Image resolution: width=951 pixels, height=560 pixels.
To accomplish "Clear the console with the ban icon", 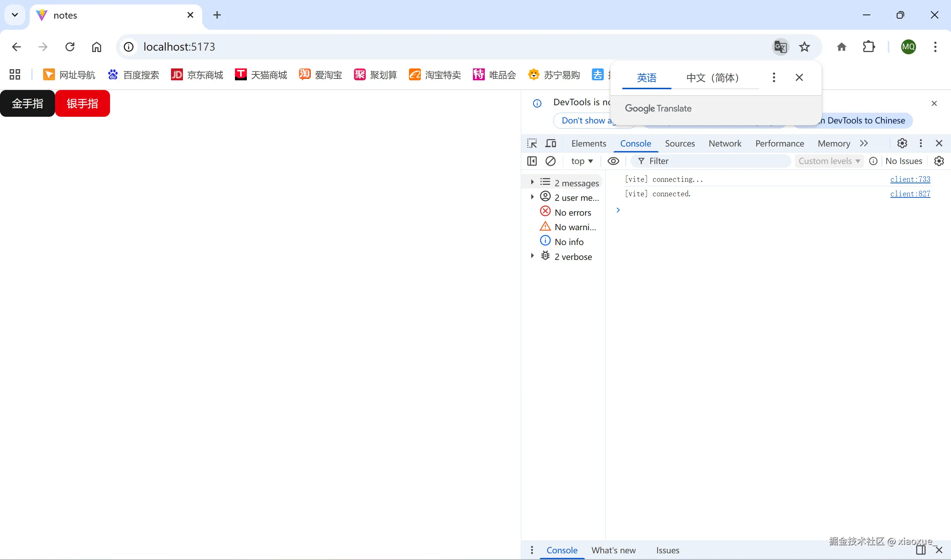I will (551, 161).
